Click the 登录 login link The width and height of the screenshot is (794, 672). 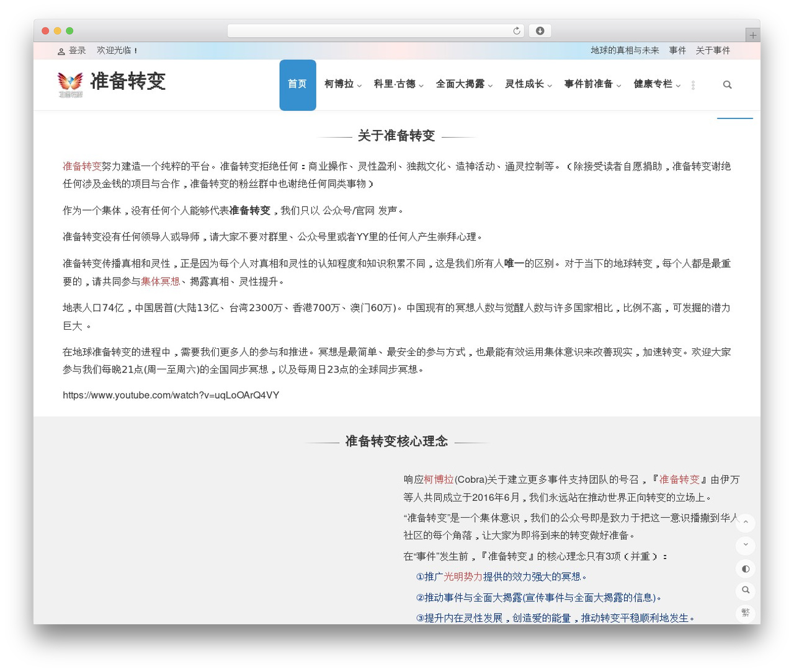78,51
